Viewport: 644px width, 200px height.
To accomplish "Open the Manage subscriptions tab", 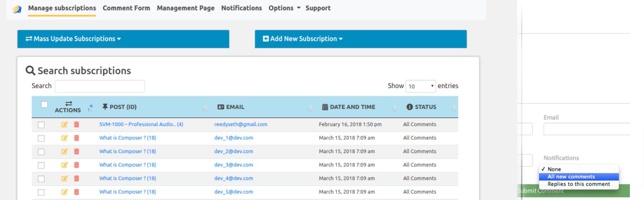I will [62, 8].
